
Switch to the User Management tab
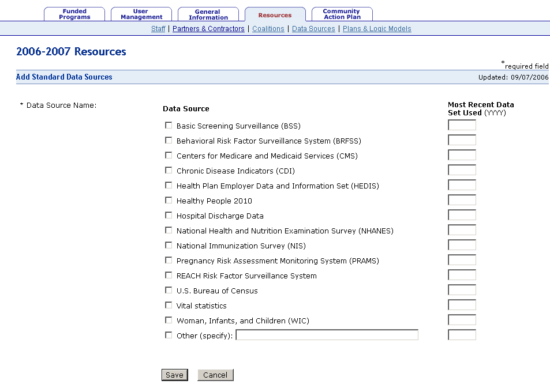coord(141,14)
